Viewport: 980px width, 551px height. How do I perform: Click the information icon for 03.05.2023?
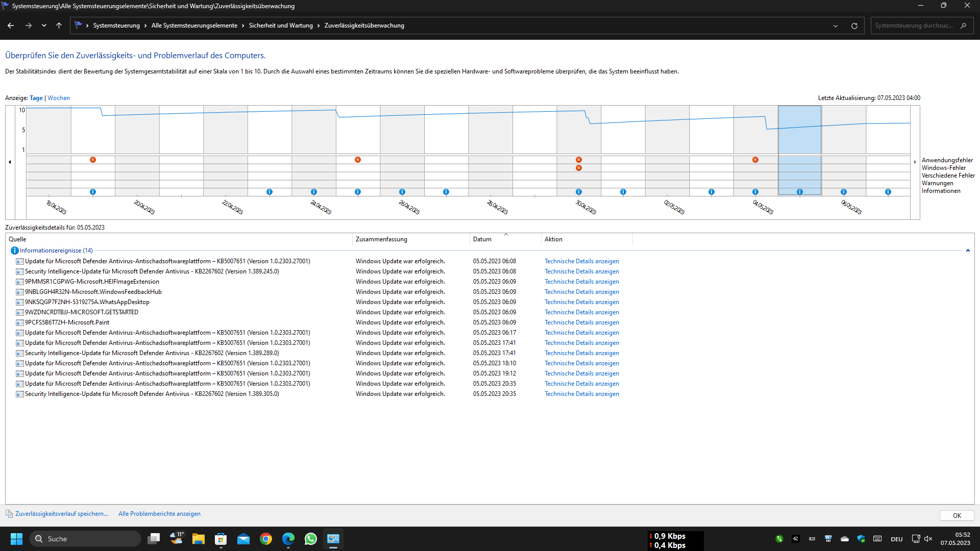(x=712, y=192)
